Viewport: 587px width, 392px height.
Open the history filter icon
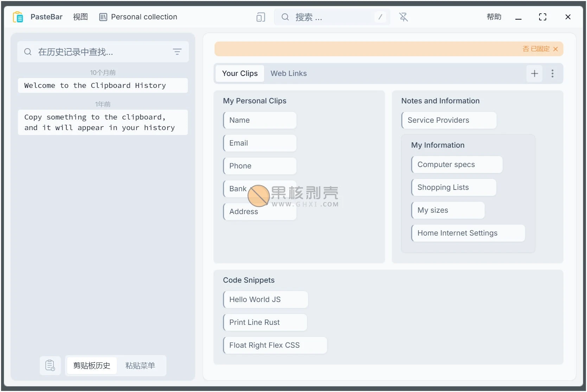point(177,52)
